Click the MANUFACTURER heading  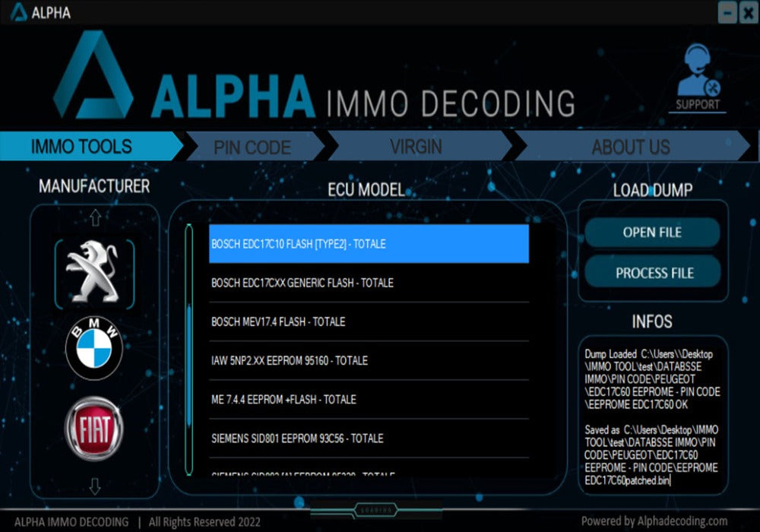[x=94, y=186]
